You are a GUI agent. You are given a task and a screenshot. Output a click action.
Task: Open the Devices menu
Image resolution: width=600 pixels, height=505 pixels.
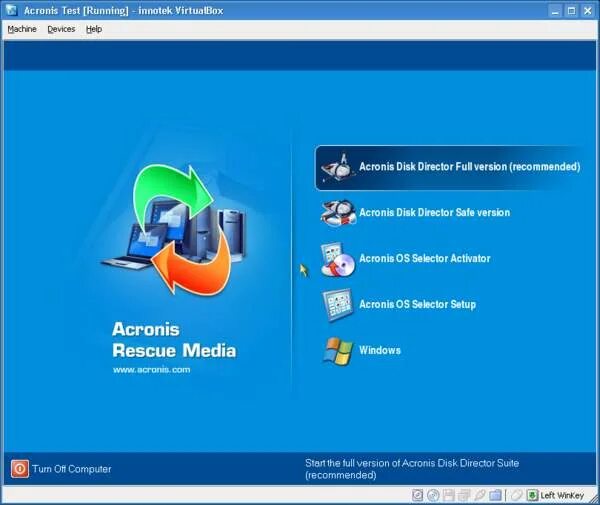(61, 29)
